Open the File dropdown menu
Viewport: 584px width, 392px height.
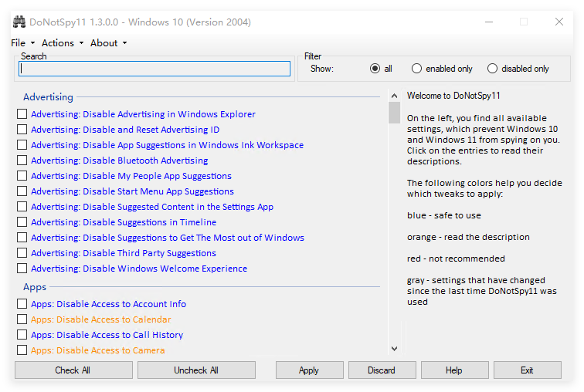click(x=23, y=43)
